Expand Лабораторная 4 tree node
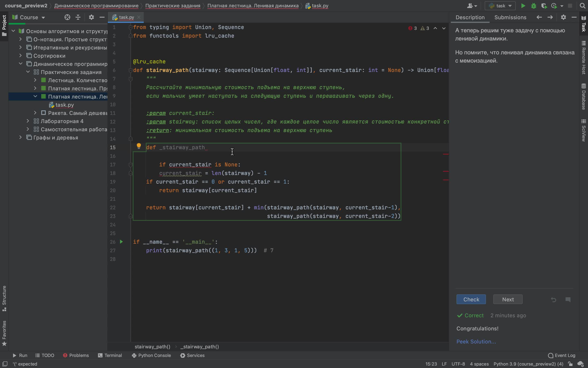Image resolution: width=588 pixels, height=368 pixels. [x=28, y=121]
